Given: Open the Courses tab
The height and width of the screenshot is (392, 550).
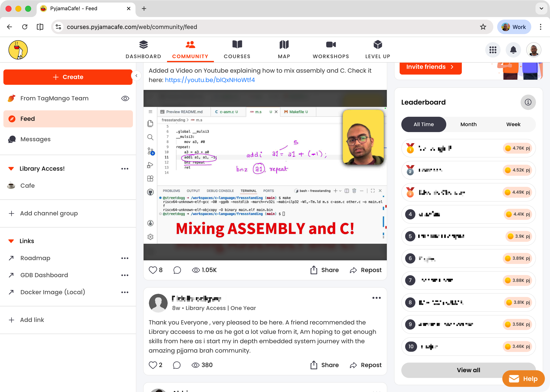Looking at the screenshot, I should pyautogui.click(x=237, y=50).
